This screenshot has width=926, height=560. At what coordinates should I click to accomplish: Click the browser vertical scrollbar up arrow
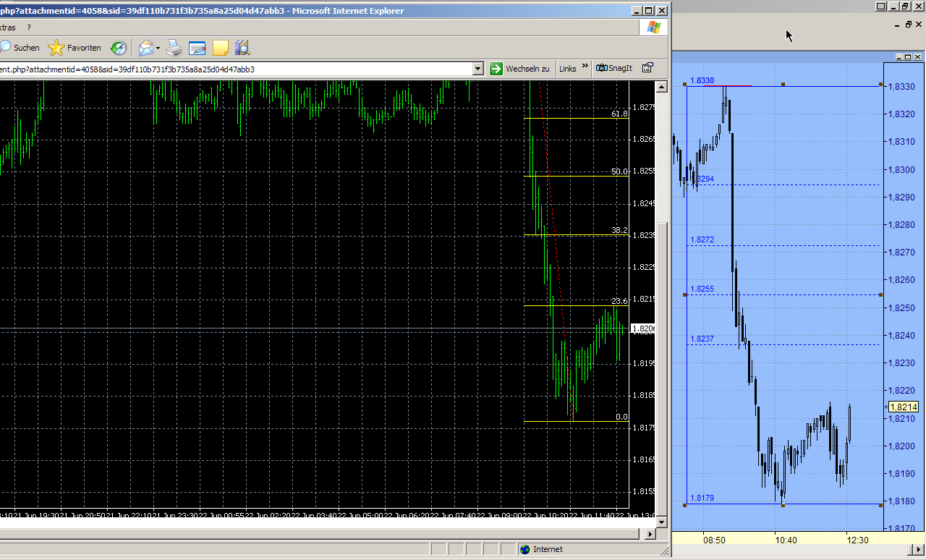pos(661,87)
